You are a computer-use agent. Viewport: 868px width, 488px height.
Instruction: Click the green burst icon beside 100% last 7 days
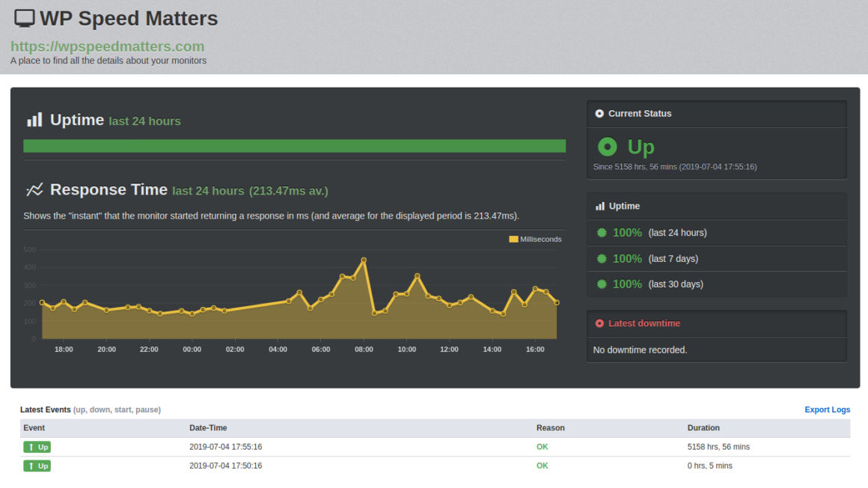point(601,258)
